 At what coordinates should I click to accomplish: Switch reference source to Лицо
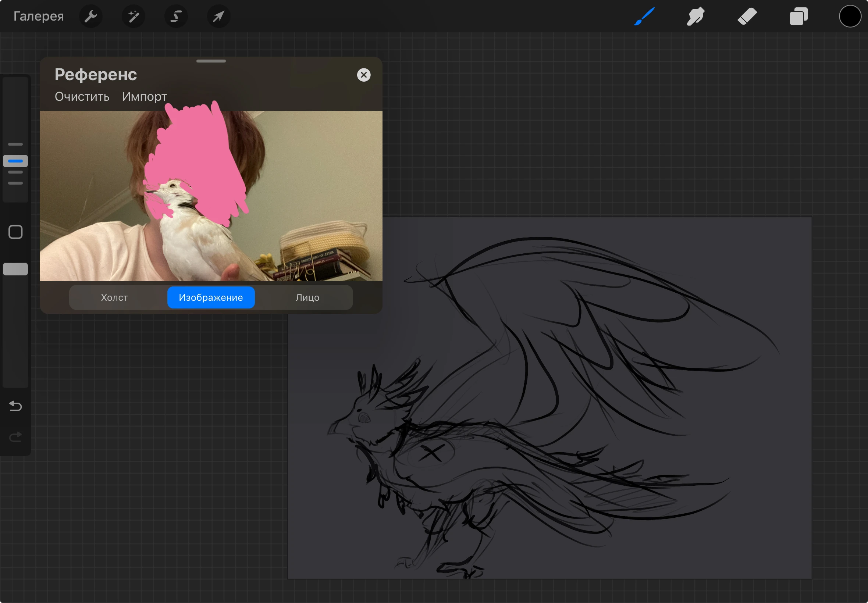coord(307,297)
